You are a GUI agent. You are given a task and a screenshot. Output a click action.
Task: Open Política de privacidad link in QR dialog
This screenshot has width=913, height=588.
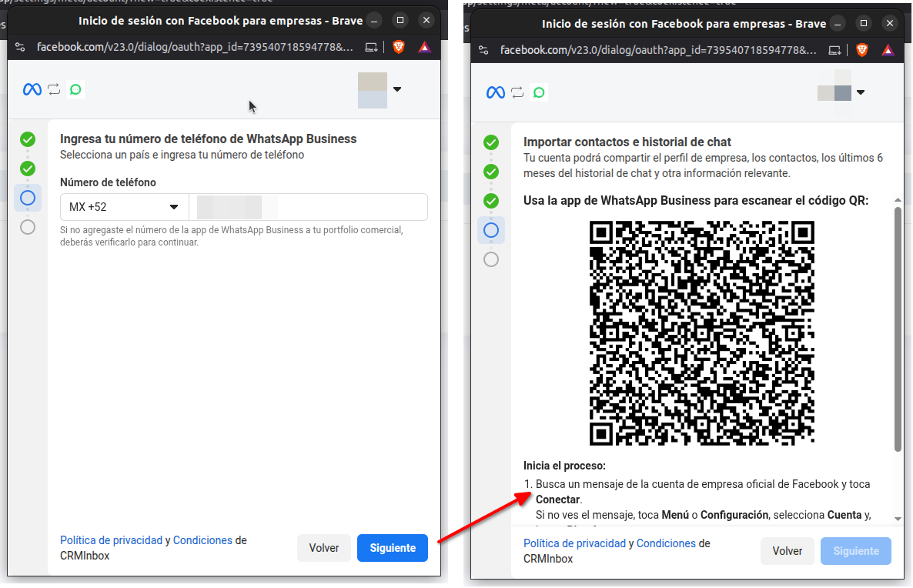click(574, 543)
